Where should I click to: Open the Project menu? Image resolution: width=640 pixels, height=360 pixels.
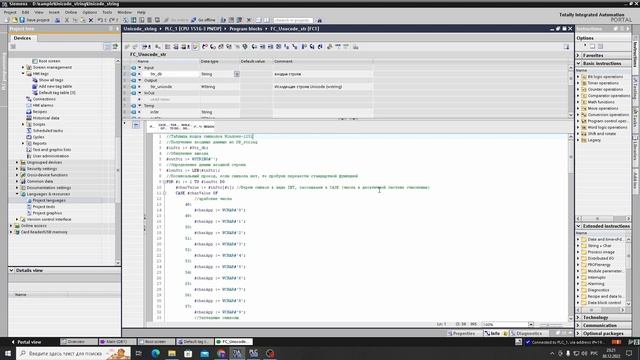point(10,13)
